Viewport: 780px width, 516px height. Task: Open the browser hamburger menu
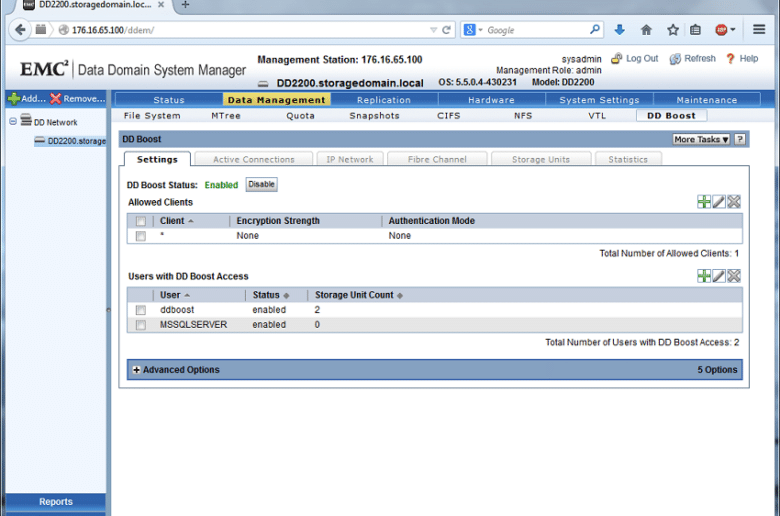click(759, 30)
